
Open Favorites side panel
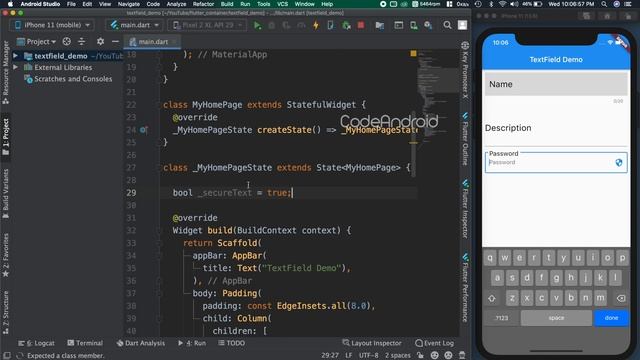click(x=6, y=256)
